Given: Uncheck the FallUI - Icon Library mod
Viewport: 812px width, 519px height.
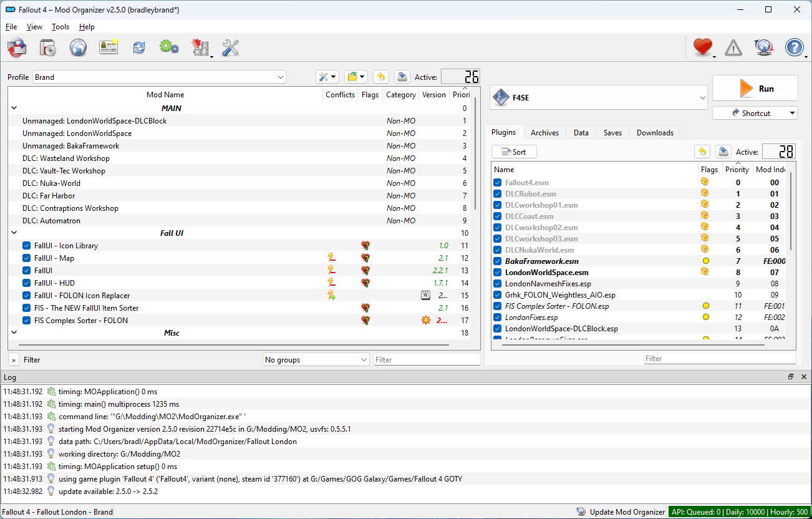Looking at the screenshot, I should coord(27,246).
